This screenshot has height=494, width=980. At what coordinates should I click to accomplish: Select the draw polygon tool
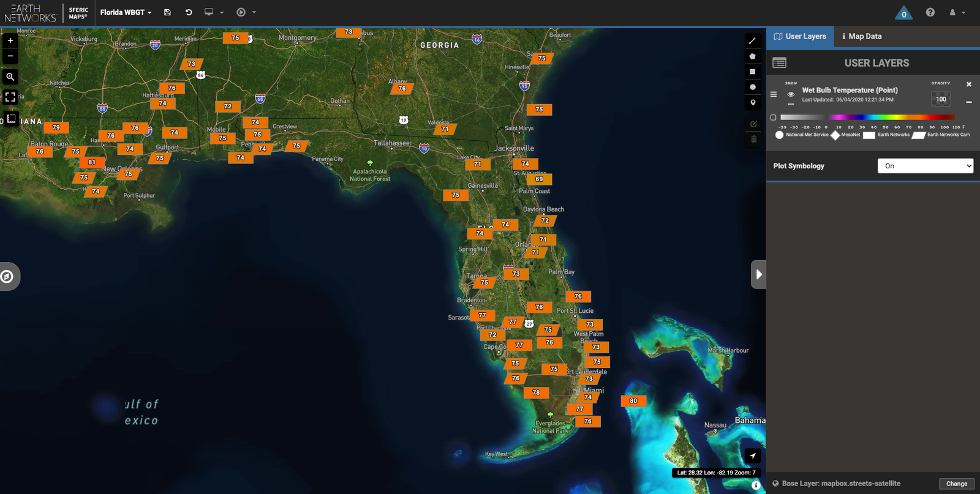753,56
